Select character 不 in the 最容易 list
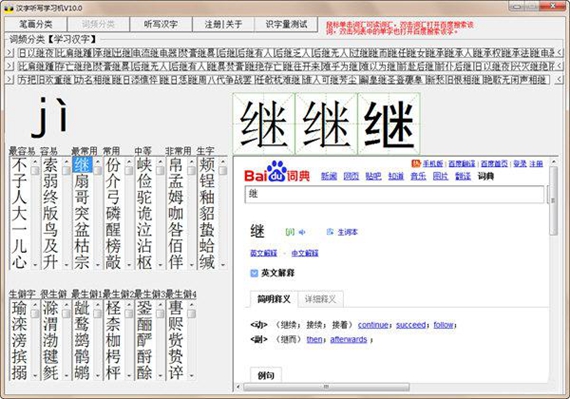Image resolution: width=570 pixels, height=399 pixels. (x=19, y=165)
